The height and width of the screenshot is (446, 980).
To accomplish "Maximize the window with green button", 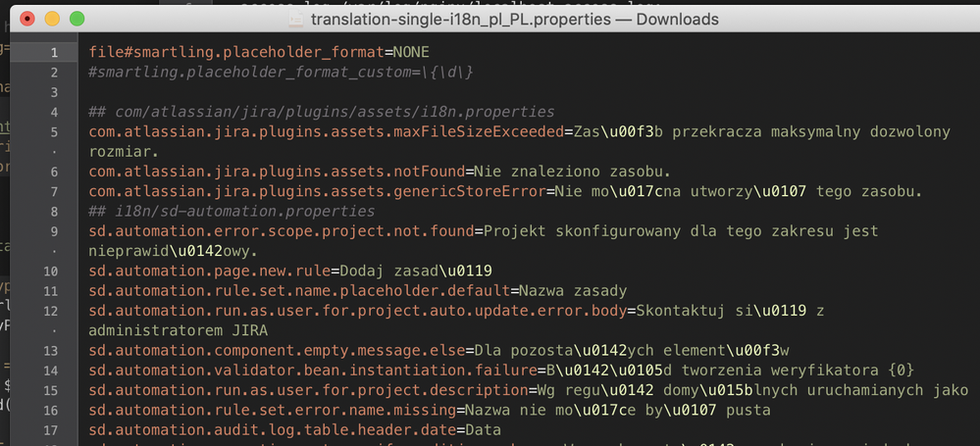I will [x=77, y=19].
